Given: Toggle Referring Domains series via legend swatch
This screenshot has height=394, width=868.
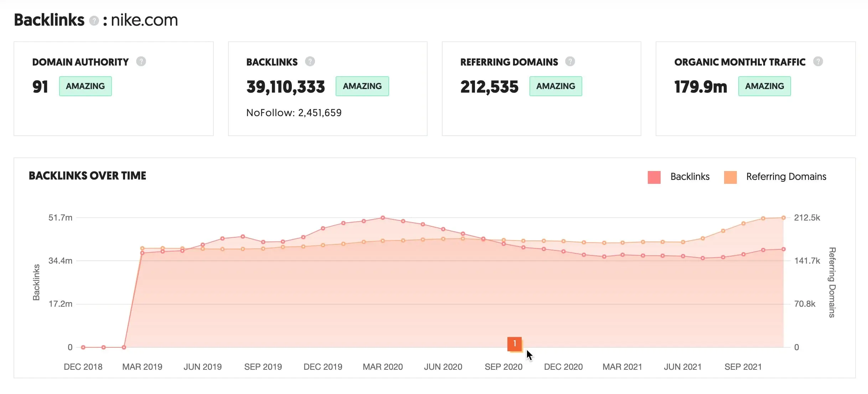Looking at the screenshot, I should 730,177.
